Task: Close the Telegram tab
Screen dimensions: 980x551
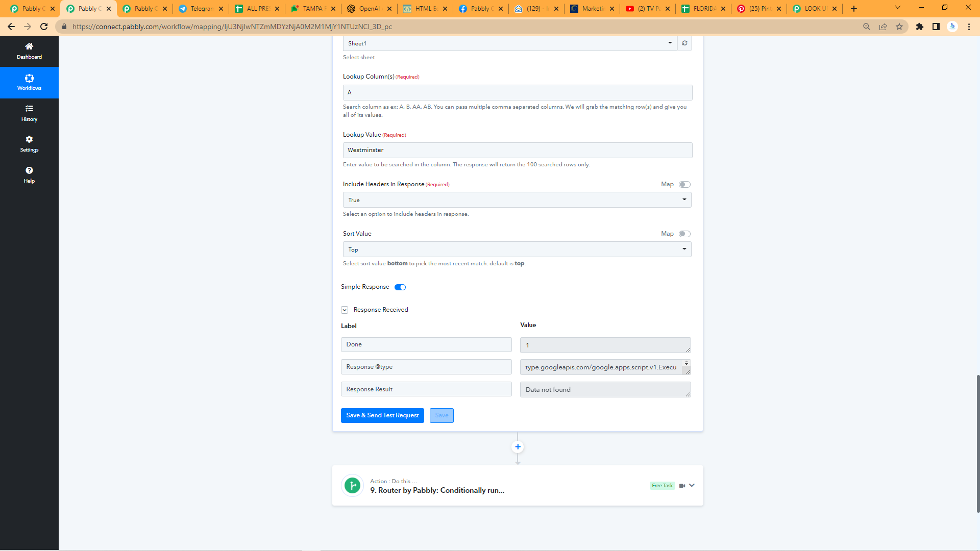Action: coord(221,9)
